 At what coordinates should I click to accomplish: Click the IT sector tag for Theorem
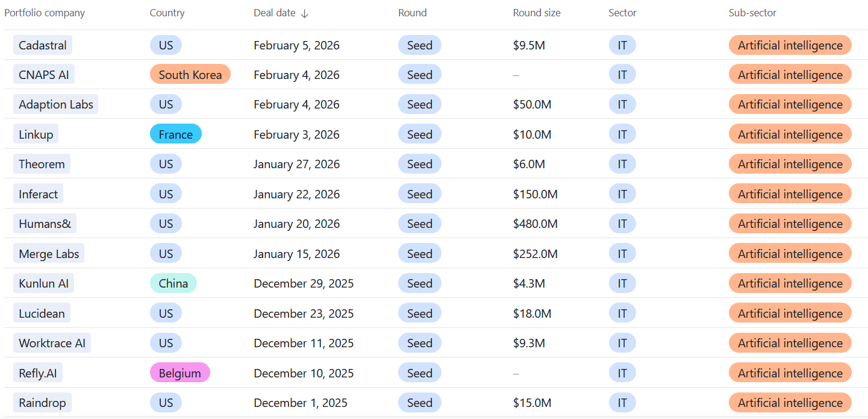tap(622, 164)
